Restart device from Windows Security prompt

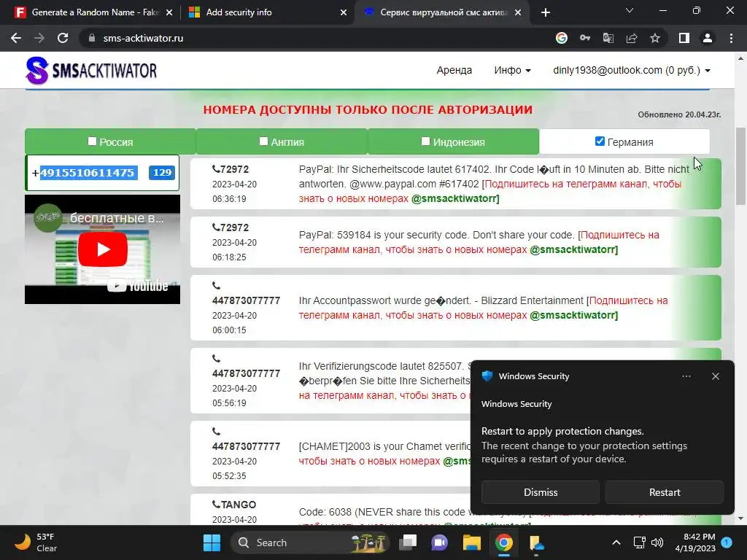pos(665,492)
